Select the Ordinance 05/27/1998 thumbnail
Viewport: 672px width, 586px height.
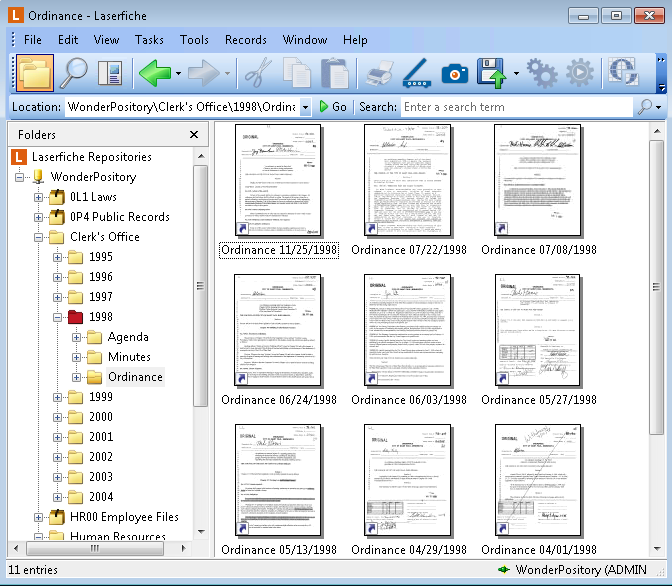538,330
